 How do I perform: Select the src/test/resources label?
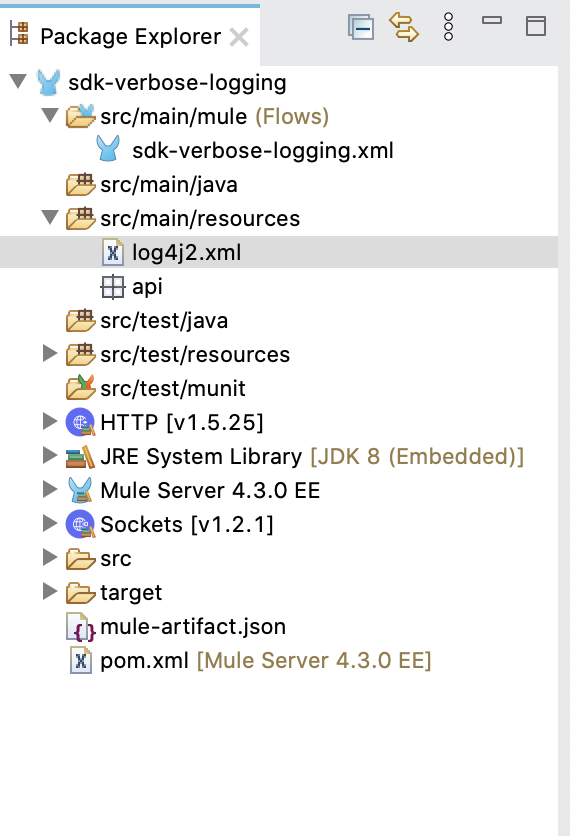point(195,355)
